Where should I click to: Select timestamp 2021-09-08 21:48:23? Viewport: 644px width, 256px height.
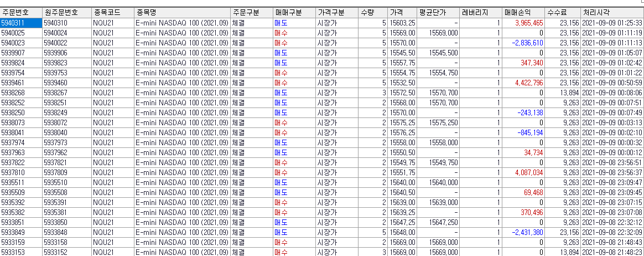(x=612, y=252)
